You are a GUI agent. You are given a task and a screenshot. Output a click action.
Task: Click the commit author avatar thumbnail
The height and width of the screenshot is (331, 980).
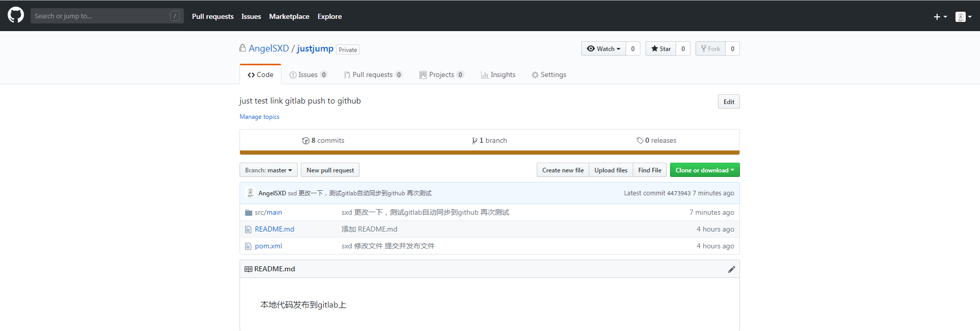pos(250,193)
